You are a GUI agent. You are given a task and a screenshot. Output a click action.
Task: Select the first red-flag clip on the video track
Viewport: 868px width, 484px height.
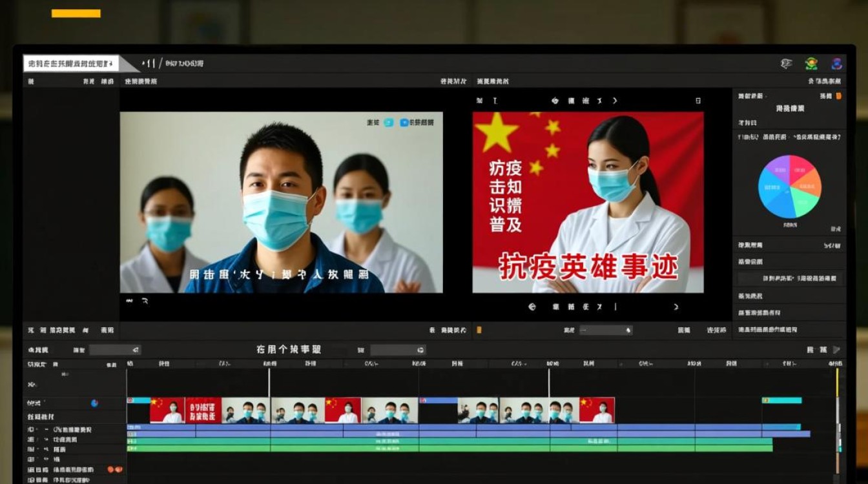(167, 410)
